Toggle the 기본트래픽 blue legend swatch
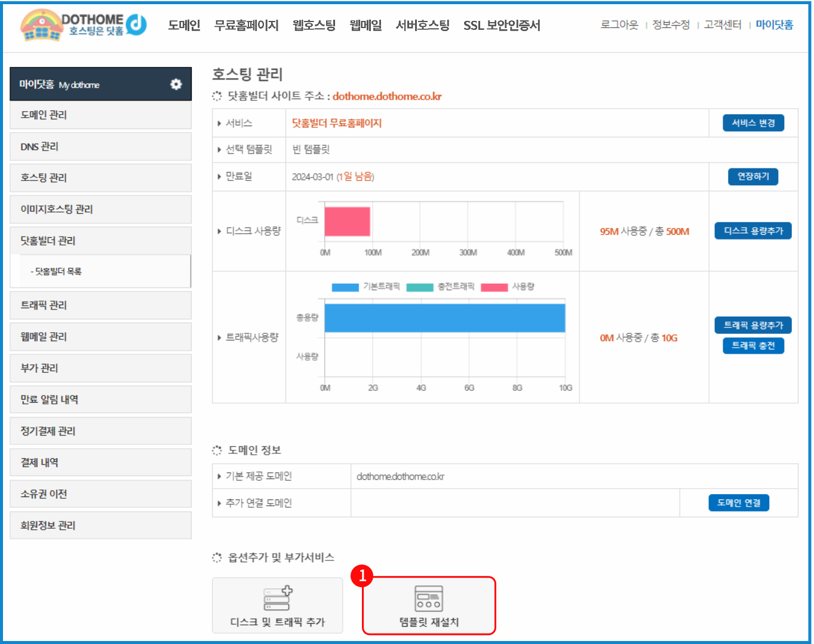814x644 pixels. tap(345, 287)
